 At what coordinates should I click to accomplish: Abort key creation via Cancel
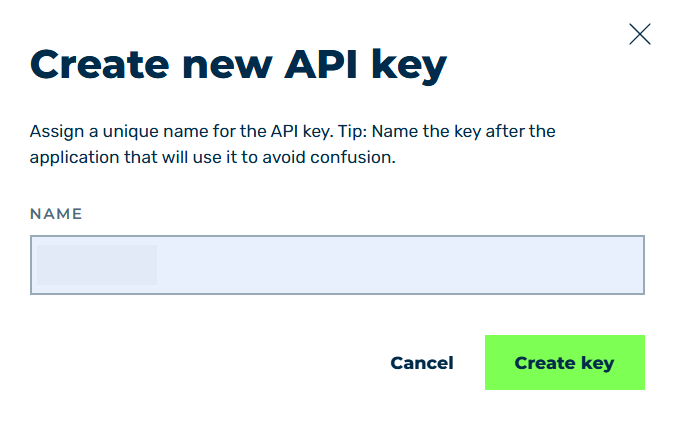pos(422,363)
